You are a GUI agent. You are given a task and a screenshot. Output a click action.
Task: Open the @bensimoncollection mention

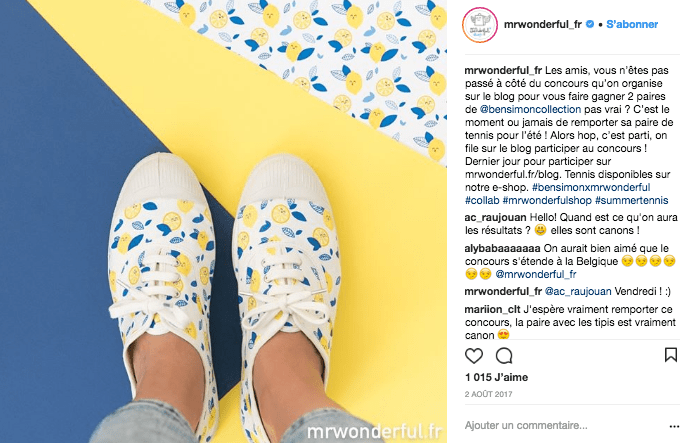pyautogui.click(x=530, y=109)
